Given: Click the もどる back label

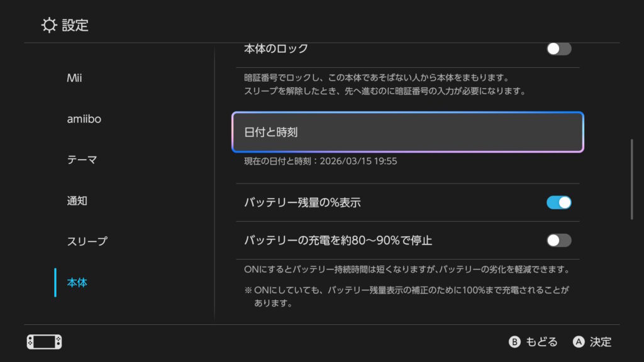Looking at the screenshot, I should [x=541, y=342].
